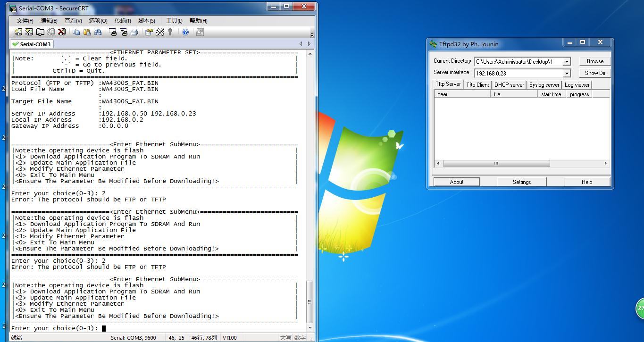Click the Tftpd32 horizontal scrollbar thumb
644x342 pixels.
496,164
